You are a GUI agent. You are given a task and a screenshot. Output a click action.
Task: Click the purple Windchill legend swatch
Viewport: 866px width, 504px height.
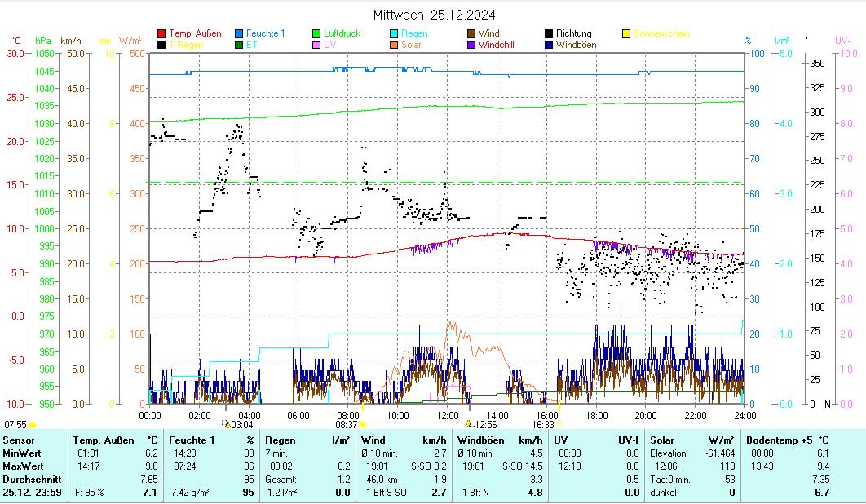pyautogui.click(x=471, y=45)
